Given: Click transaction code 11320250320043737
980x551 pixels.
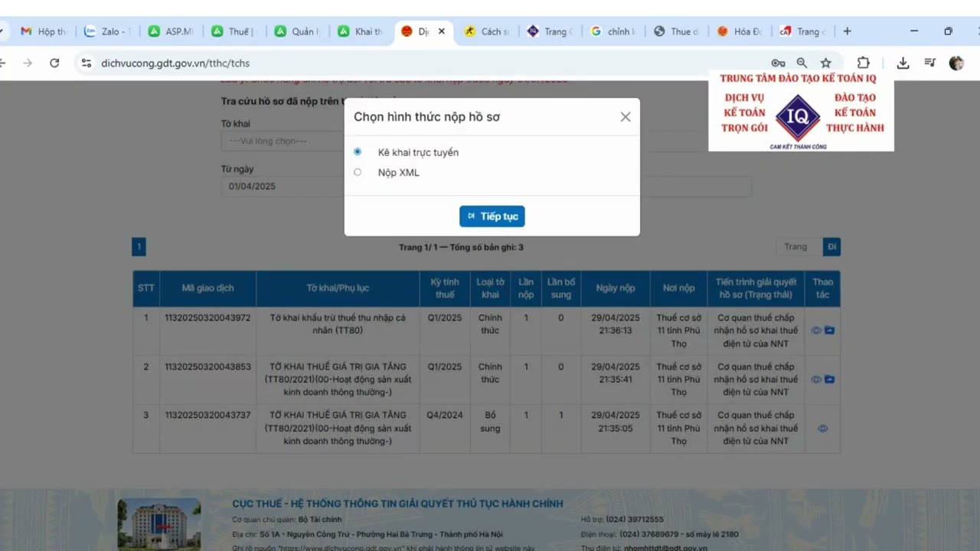Looking at the screenshot, I should (207, 416).
